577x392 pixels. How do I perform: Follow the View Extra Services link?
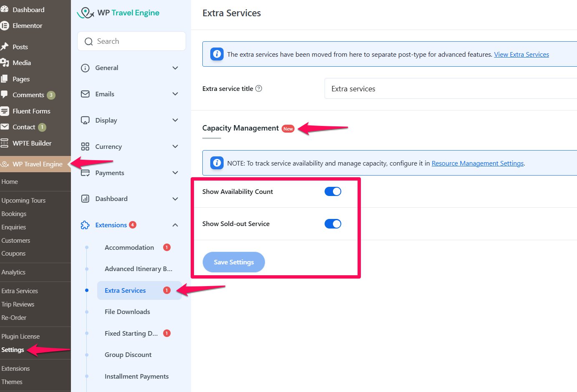point(522,54)
